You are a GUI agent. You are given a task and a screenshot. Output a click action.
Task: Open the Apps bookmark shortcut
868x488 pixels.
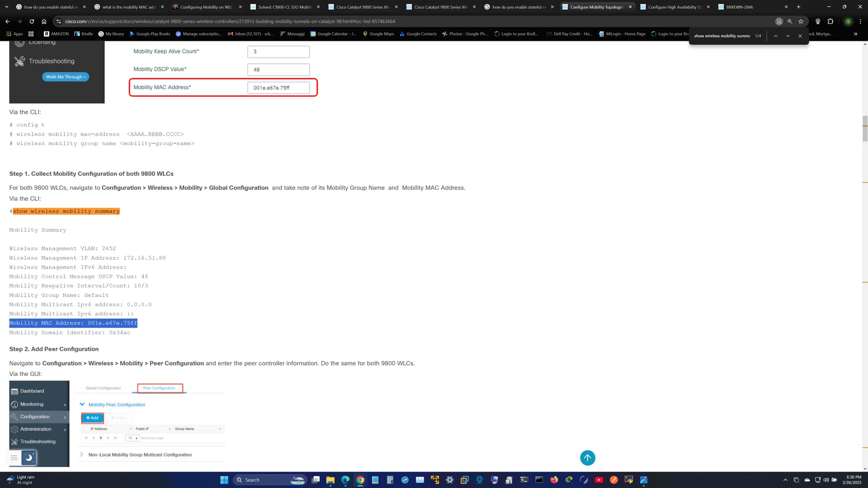click(x=14, y=34)
